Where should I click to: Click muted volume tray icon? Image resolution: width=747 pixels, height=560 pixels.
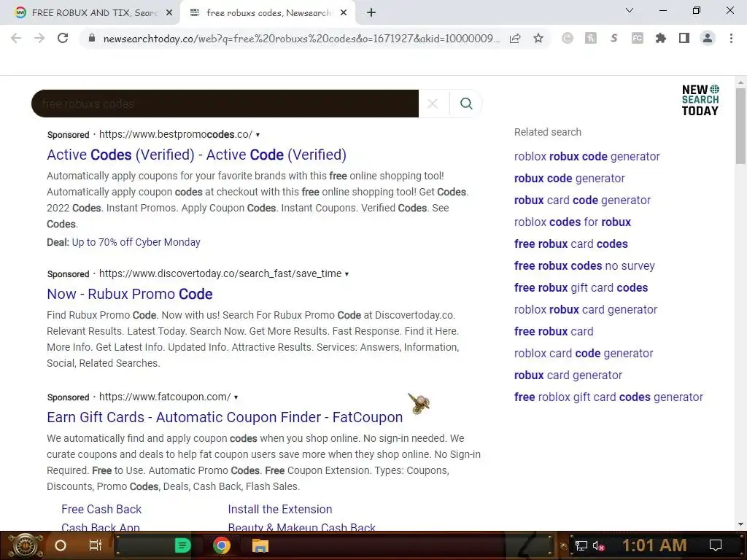[598, 545]
